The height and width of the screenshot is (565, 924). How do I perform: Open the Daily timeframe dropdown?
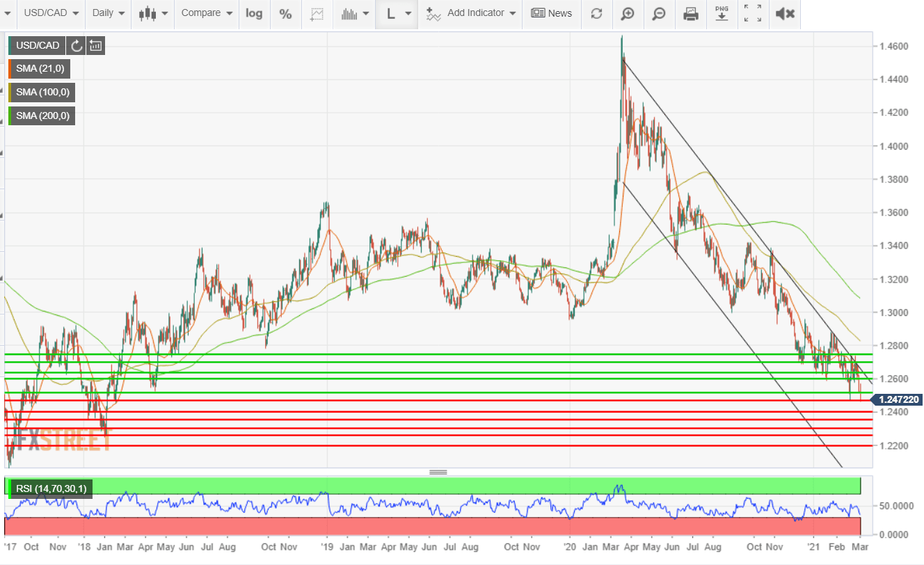(109, 13)
